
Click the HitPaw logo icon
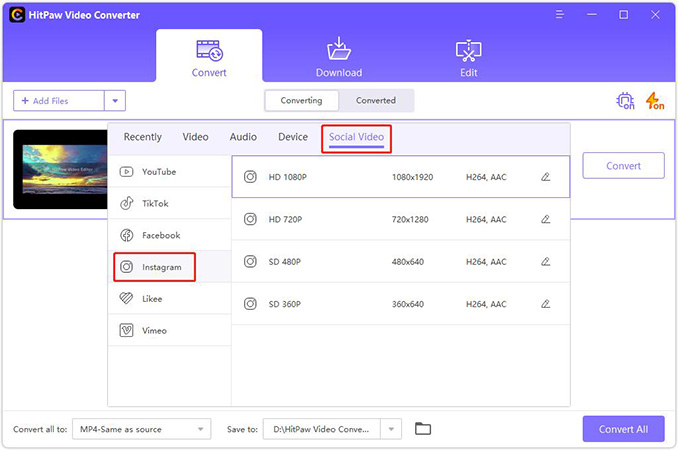pyautogui.click(x=17, y=15)
